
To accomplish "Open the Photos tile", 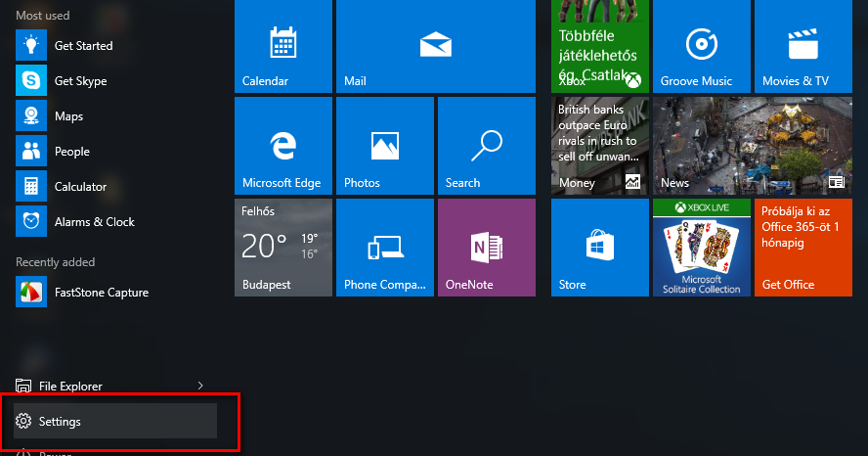I will [x=385, y=146].
